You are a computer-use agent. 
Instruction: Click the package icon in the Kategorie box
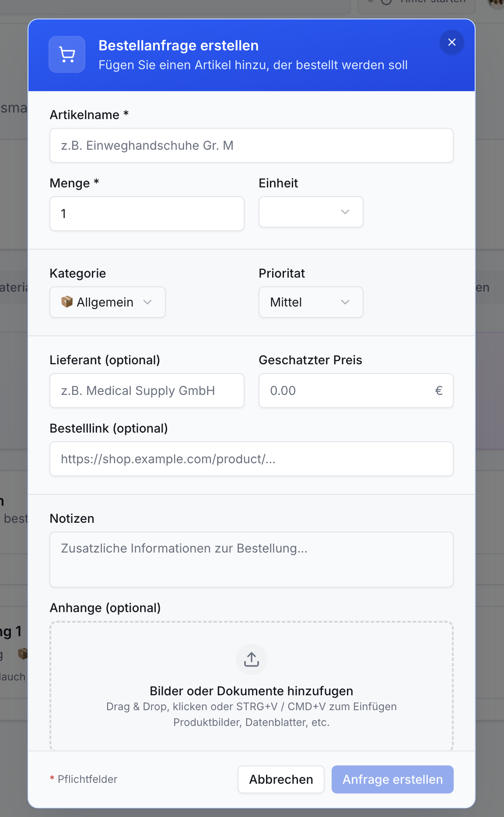coord(67,302)
